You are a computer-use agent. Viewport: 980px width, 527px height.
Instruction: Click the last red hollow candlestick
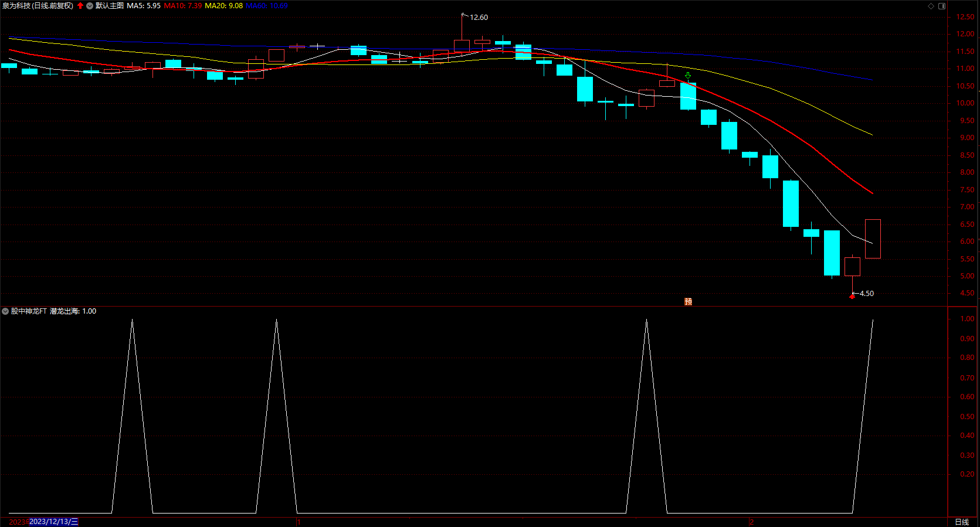click(x=873, y=239)
